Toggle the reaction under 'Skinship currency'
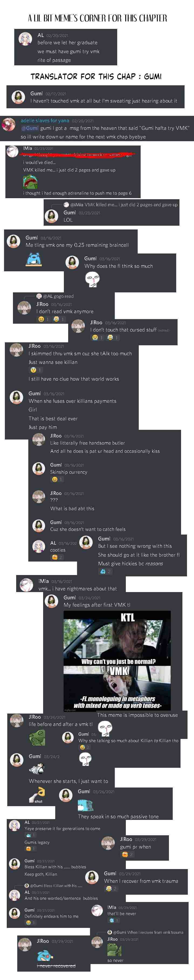Screen dimensions: 194x980 pyautogui.click(x=57, y=479)
